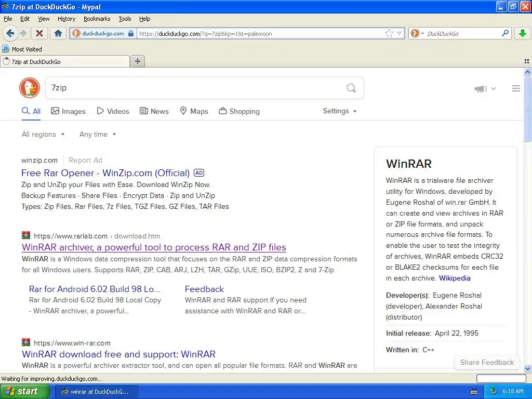This screenshot has height=399, width=532.
Task: Click the Report Ad link
Action: pos(85,160)
